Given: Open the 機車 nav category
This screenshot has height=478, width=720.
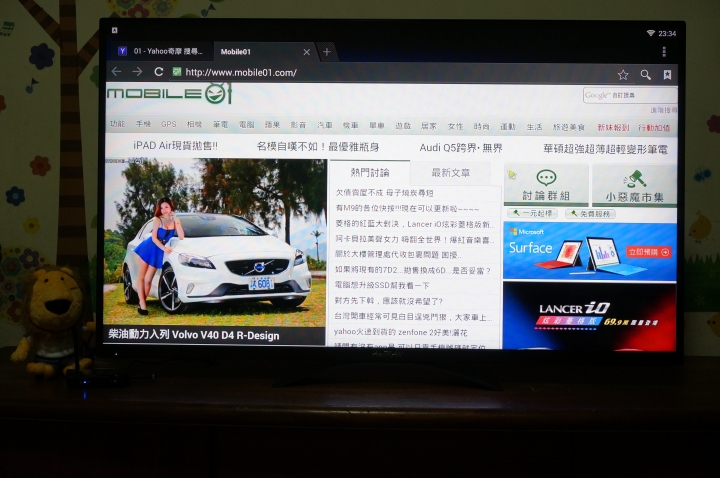Looking at the screenshot, I should click(x=351, y=125).
